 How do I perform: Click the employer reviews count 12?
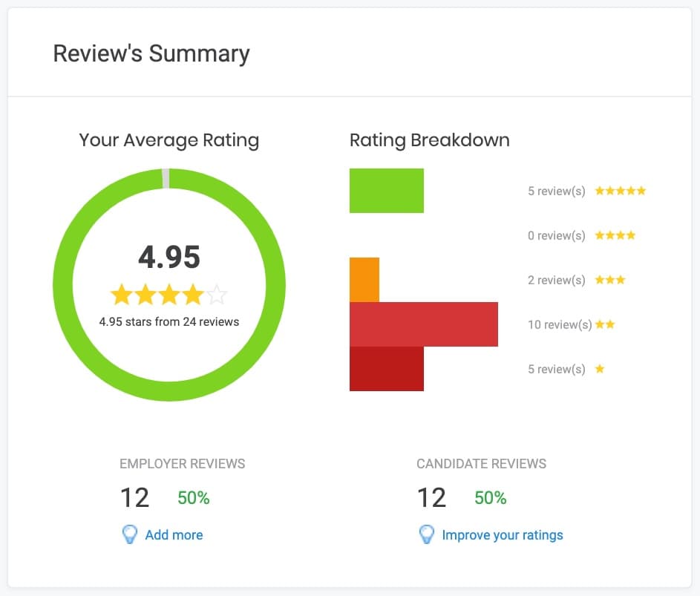pos(135,498)
